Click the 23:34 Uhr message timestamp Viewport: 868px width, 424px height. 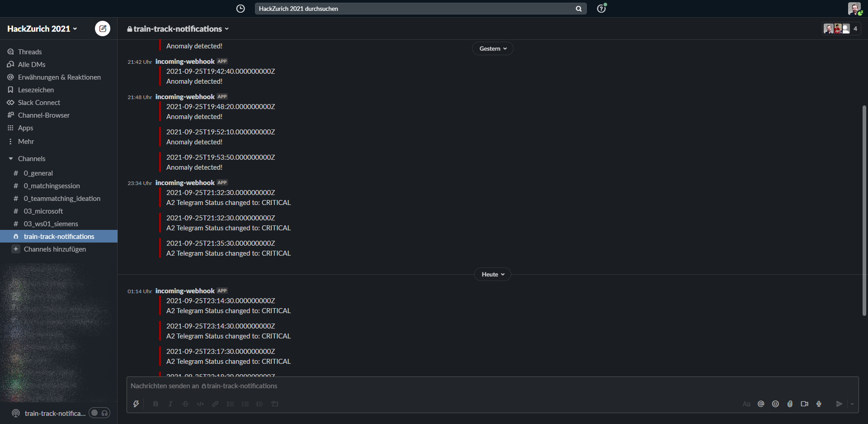pos(140,183)
